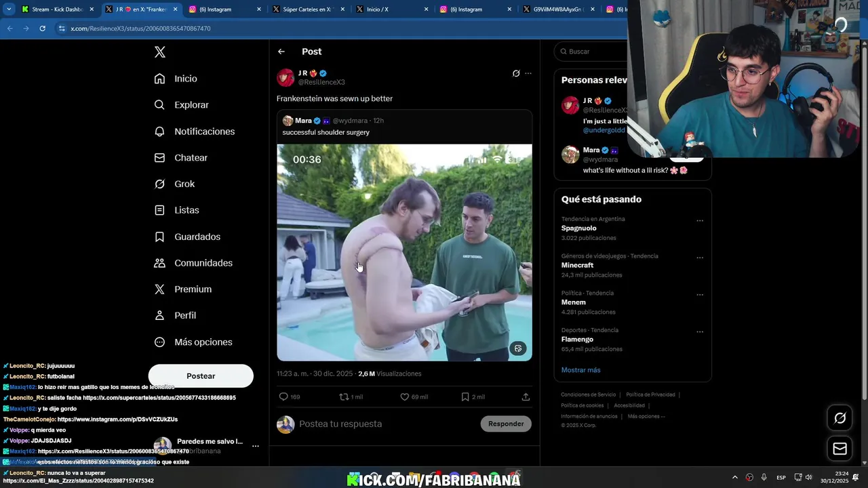868x488 pixels.
Task: Click the taskbar volume speaker icon
Action: point(809,478)
